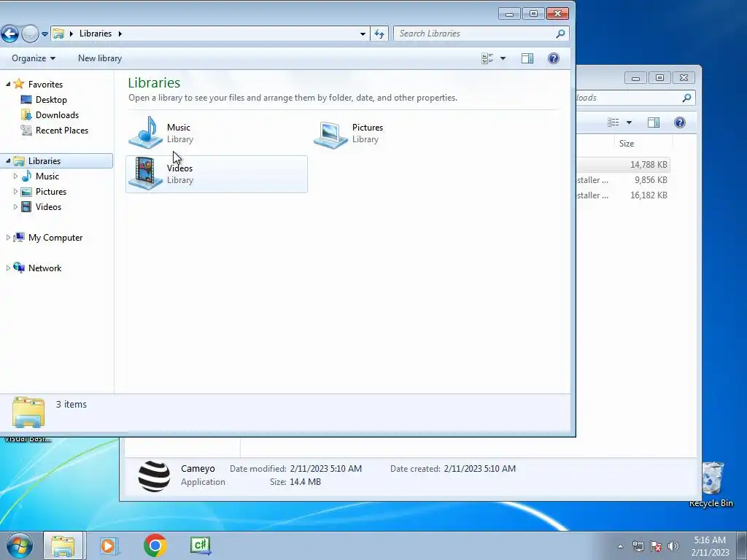Screen dimensions: 747x560
Task: Select Music in the navigation tree
Action: click(x=47, y=176)
